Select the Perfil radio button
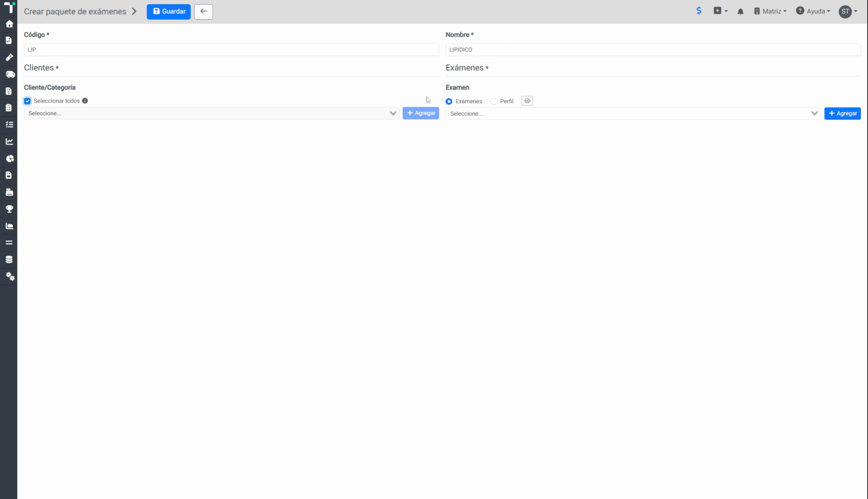The image size is (868, 499). click(493, 101)
